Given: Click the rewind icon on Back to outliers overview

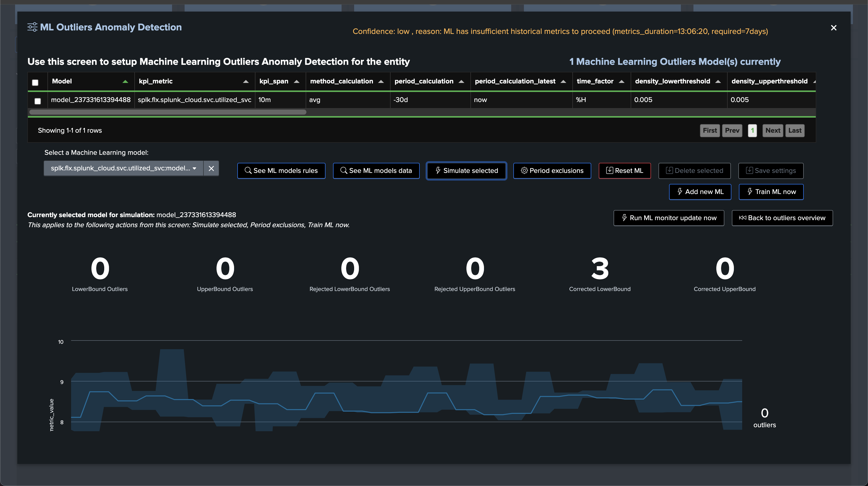Looking at the screenshot, I should [743, 218].
